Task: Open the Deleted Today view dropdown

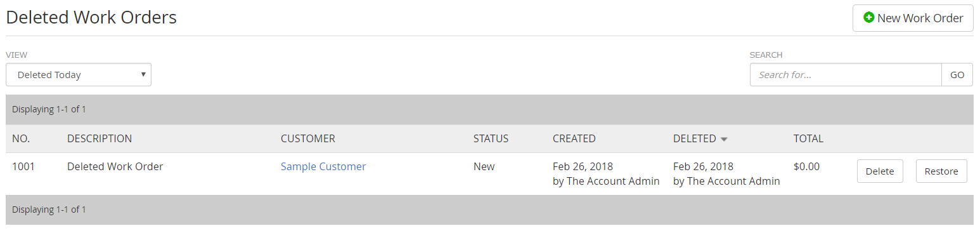Action: (x=79, y=75)
